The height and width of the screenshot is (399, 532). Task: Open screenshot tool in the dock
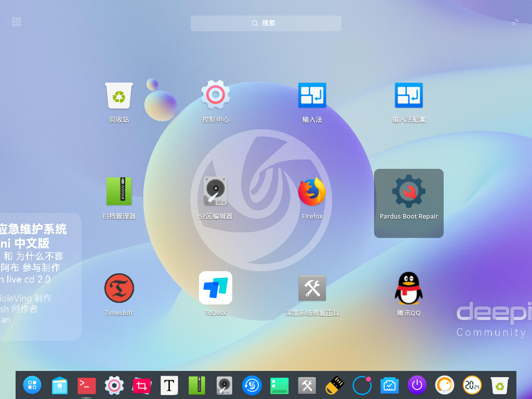[x=141, y=385]
